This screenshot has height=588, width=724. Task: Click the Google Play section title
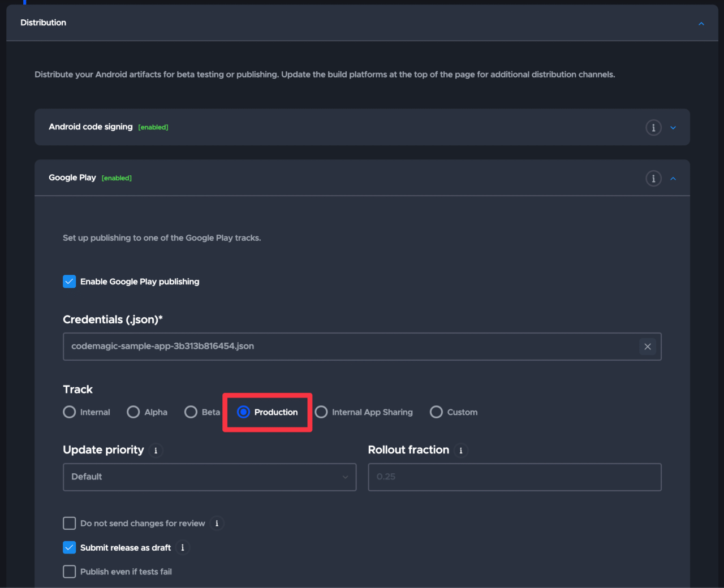click(x=72, y=178)
